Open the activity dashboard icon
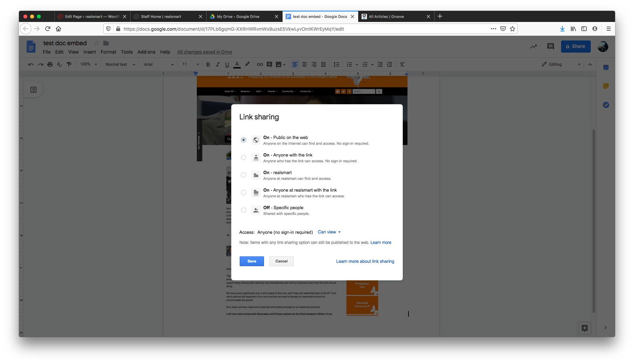The width and height of the screenshot is (634, 364). (x=533, y=47)
